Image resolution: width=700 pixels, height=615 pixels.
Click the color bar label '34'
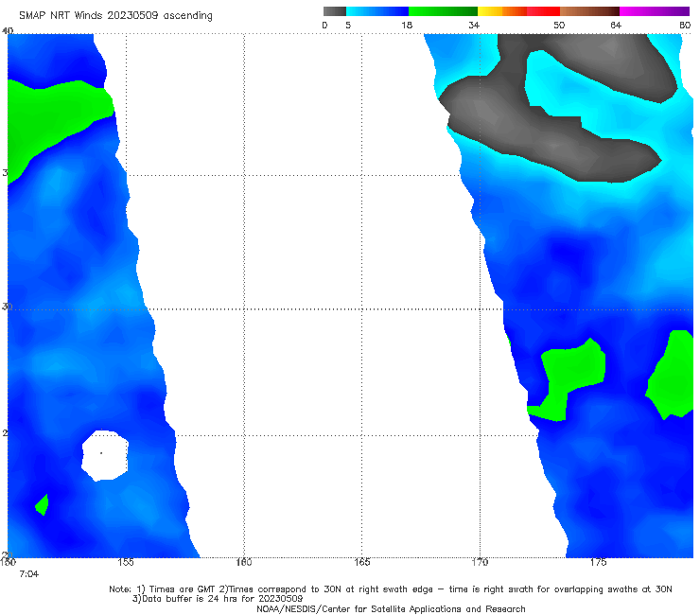(x=474, y=26)
